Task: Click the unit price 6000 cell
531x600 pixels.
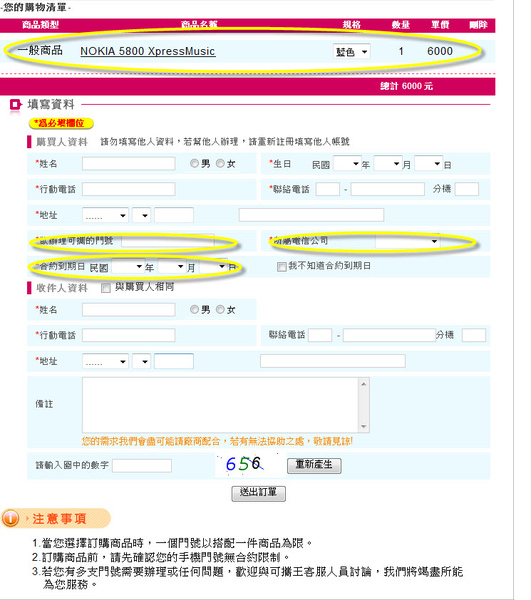Action: tap(440, 51)
